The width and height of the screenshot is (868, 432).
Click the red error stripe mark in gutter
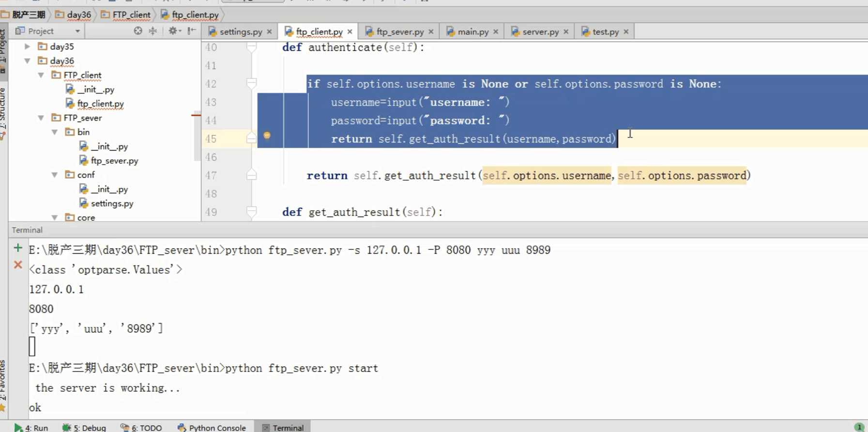click(x=196, y=115)
